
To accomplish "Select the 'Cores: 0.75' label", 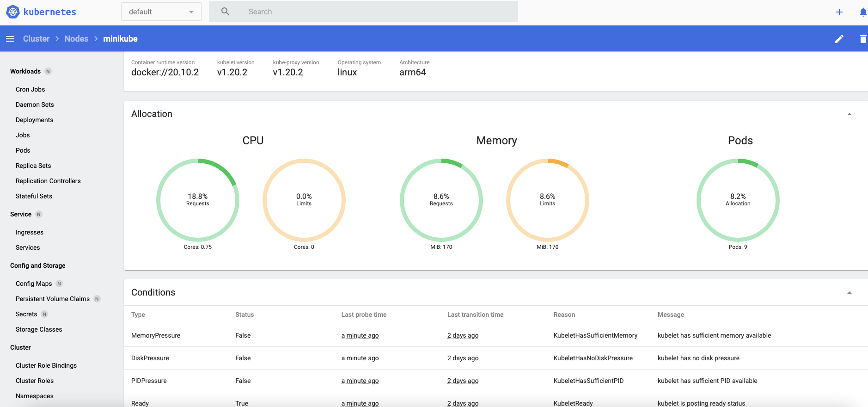I will click(x=198, y=247).
